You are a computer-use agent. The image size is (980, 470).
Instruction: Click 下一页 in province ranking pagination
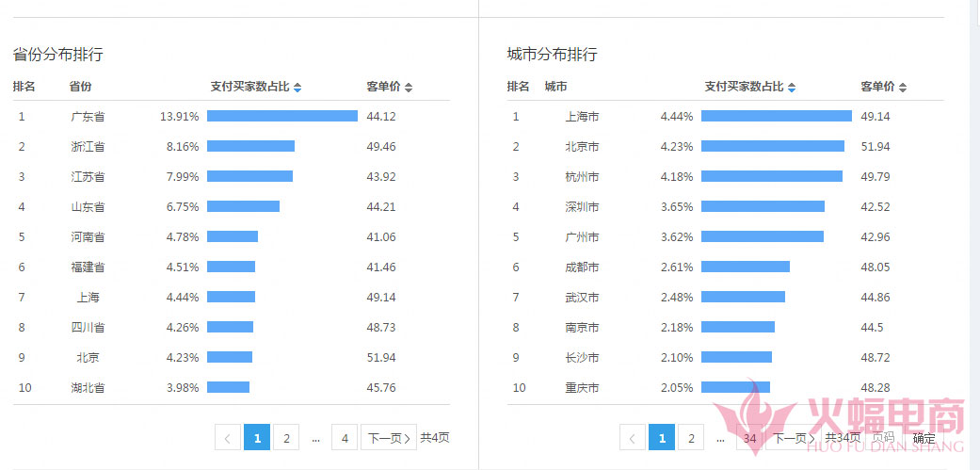pos(389,438)
